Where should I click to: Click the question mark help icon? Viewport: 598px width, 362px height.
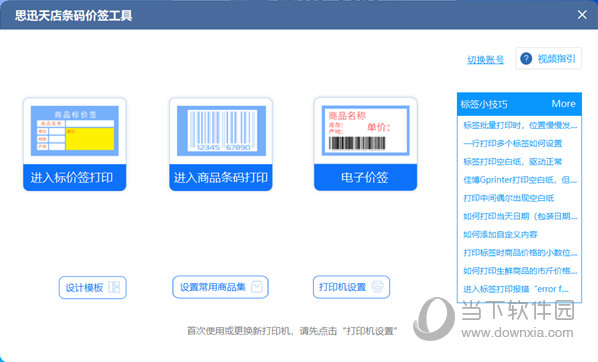click(526, 59)
